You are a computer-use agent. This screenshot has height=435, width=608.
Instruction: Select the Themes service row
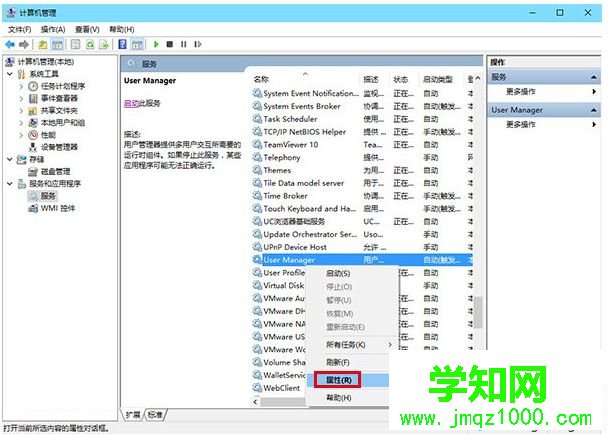pyautogui.click(x=363, y=170)
